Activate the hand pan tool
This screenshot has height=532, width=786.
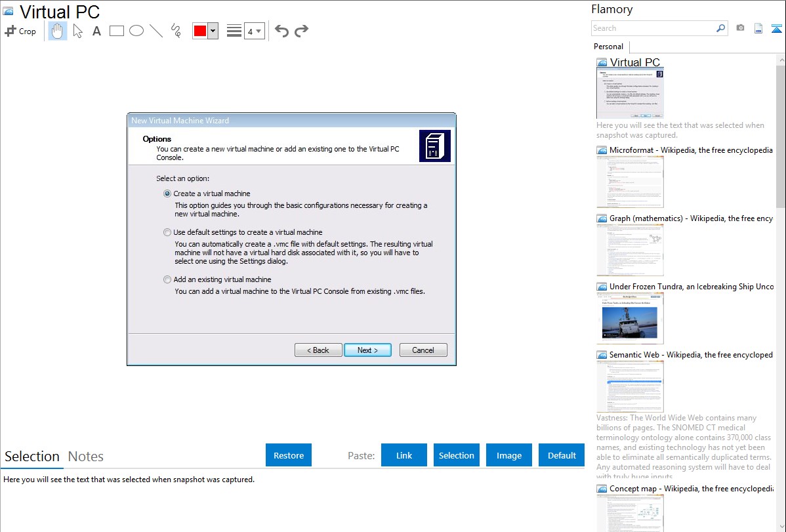click(x=58, y=31)
